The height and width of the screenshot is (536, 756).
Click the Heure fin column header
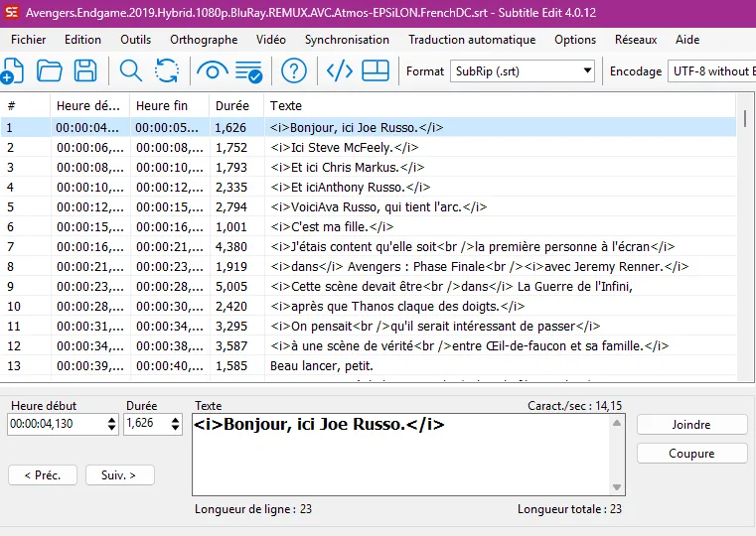[169, 105]
